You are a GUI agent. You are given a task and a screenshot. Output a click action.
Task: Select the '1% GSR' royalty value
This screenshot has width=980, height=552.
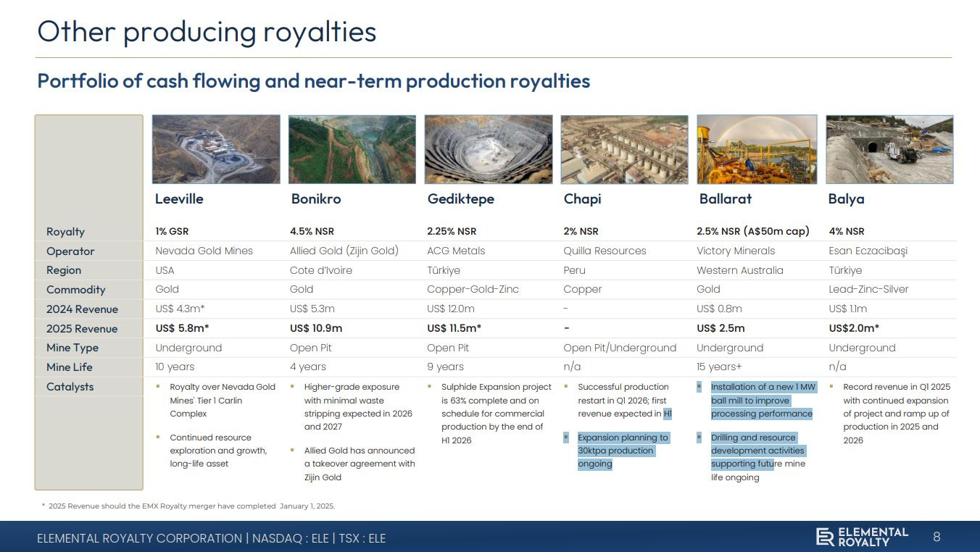pos(172,232)
